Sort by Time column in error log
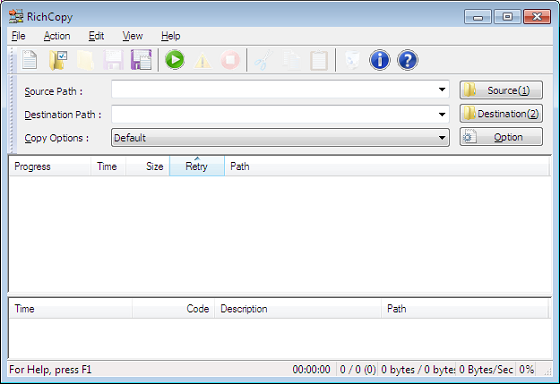560x384 pixels. click(x=71, y=309)
